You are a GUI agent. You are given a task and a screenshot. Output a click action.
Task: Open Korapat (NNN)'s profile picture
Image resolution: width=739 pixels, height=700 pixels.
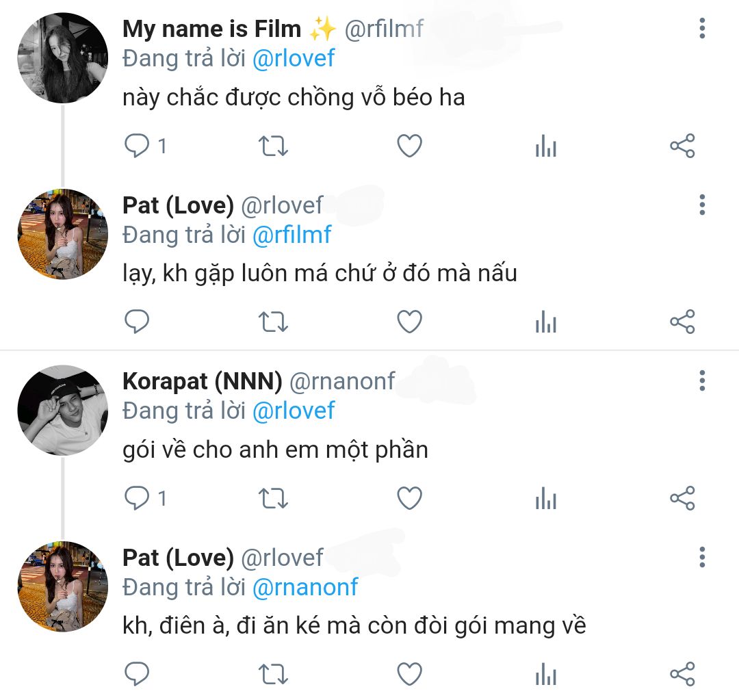point(62,411)
